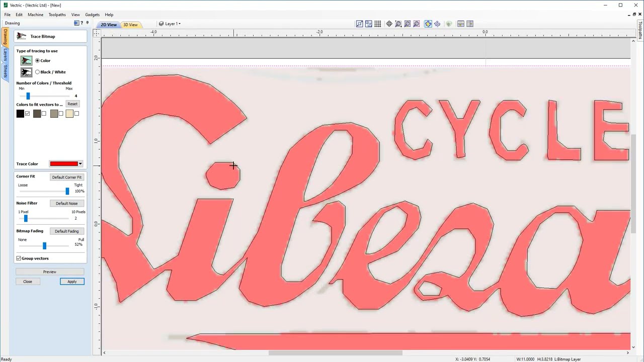Click the Color tracing thumbnail image

pos(26,61)
